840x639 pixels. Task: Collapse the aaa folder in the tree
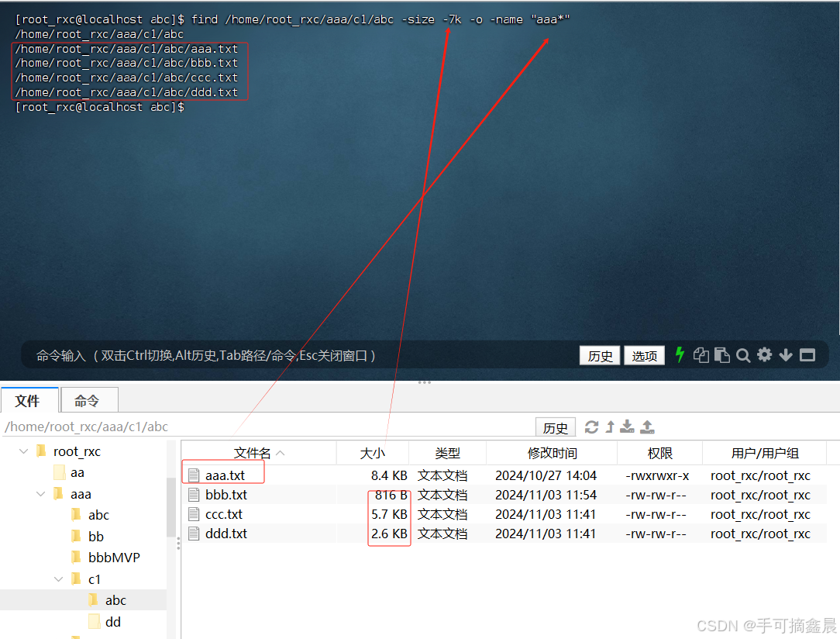pyautogui.click(x=41, y=492)
